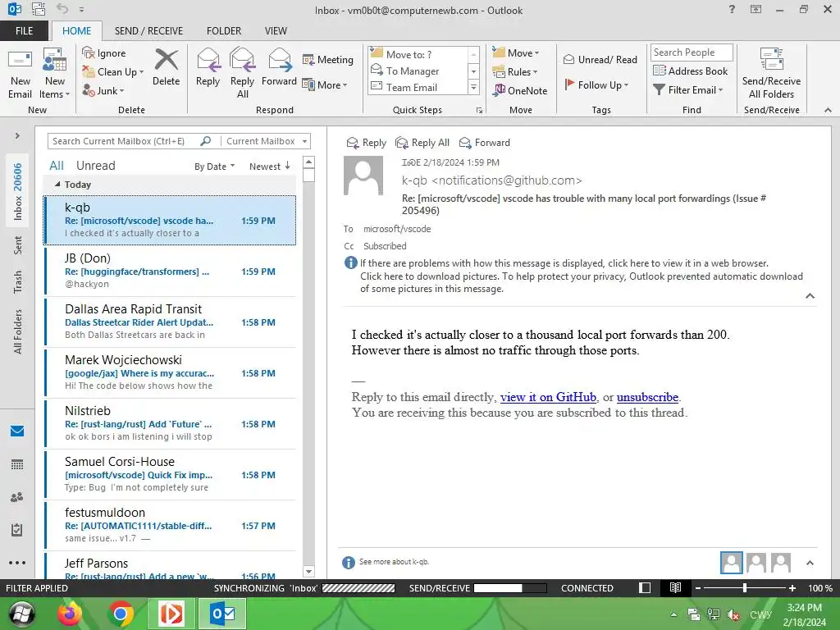The image size is (840, 630).
Task: Expand the Quick Steps gallery
Action: 473,87
